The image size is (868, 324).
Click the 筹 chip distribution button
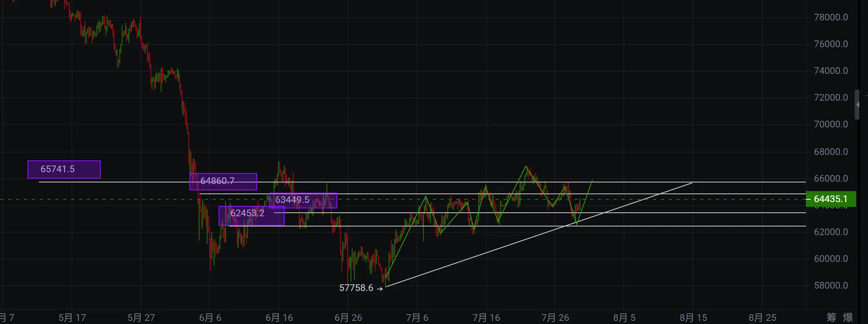click(x=831, y=317)
